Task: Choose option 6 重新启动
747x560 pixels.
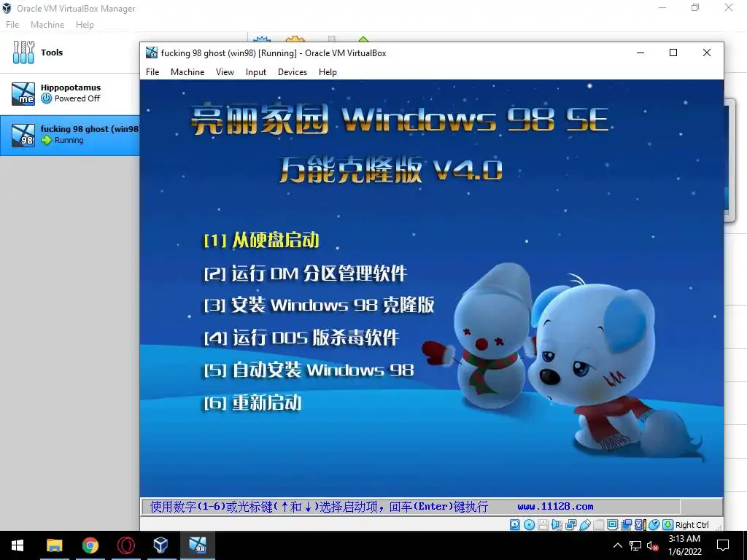Action: click(x=252, y=402)
